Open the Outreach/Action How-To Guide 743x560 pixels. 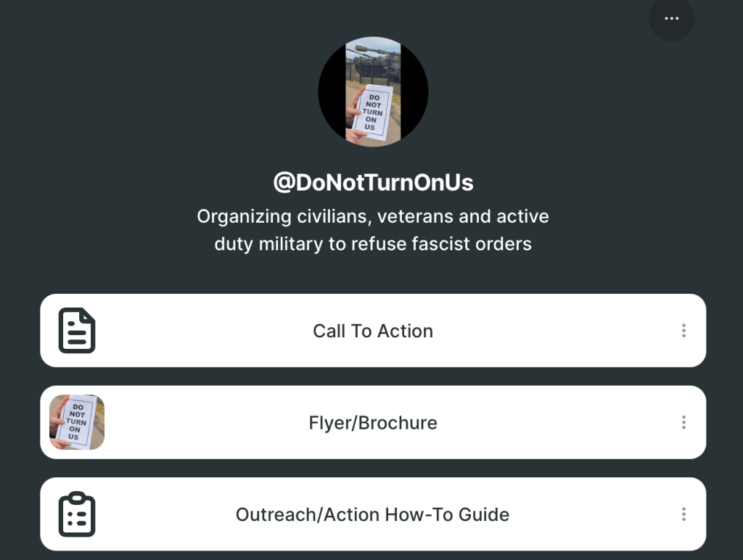point(372,514)
